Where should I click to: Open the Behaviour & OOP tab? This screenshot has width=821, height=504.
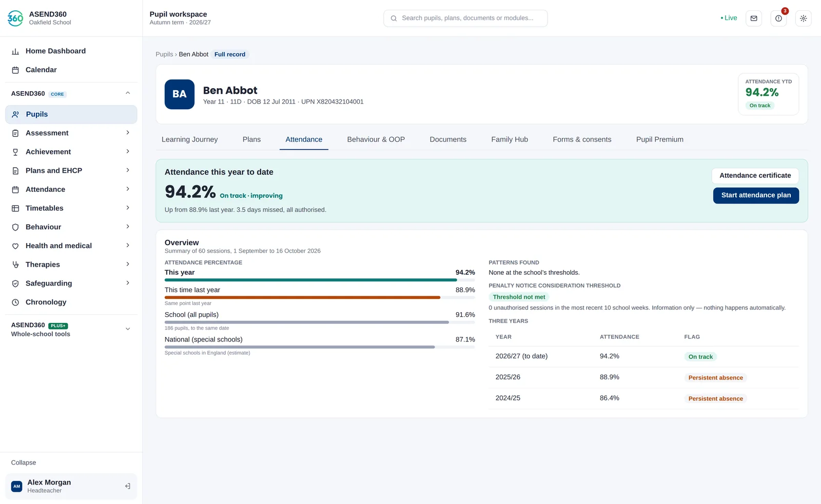tap(376, 139)
